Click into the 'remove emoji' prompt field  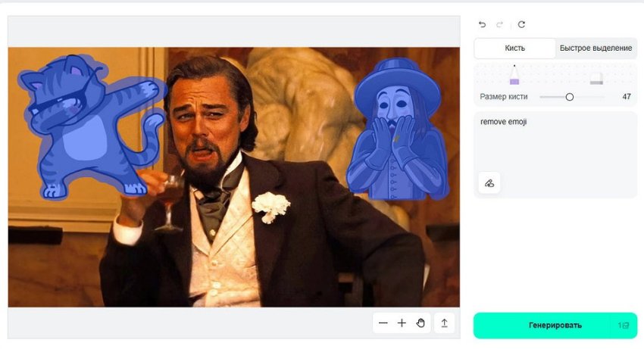(555, 144)
